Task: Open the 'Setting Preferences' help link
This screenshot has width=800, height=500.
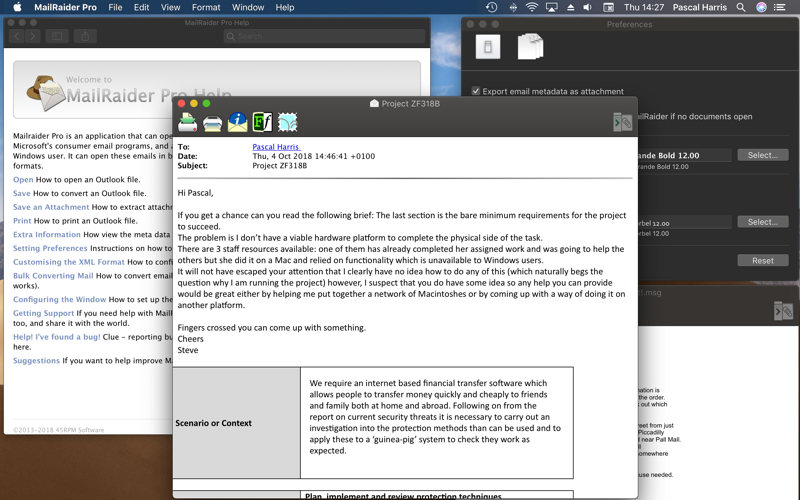Action: pyautogui.click(x=50, y=248)
